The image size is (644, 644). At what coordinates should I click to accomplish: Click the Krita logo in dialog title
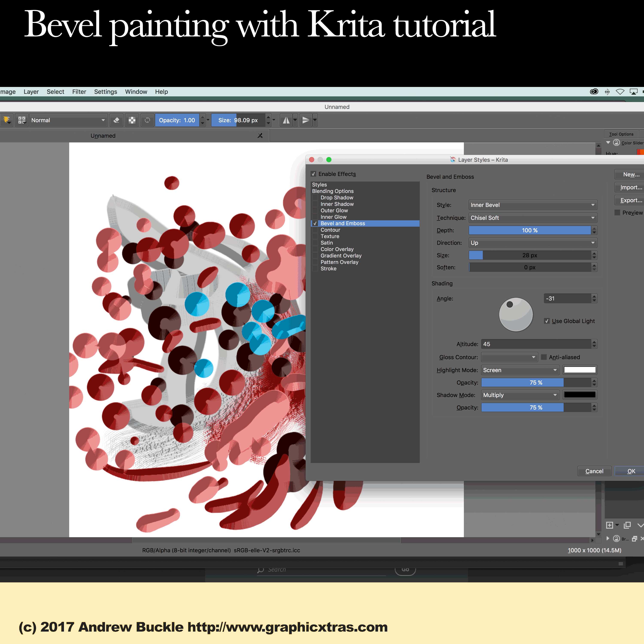453,160
